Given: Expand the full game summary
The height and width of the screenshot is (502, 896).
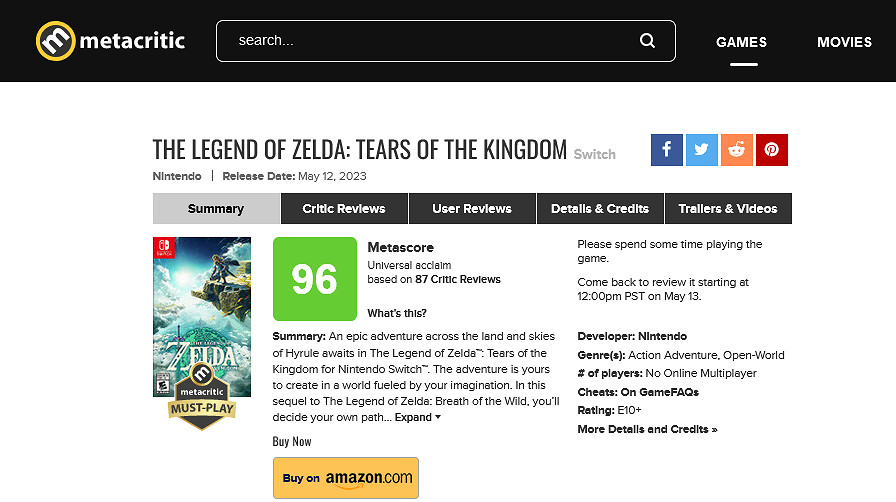Looking at the screenshot, I should click(418, 417).
